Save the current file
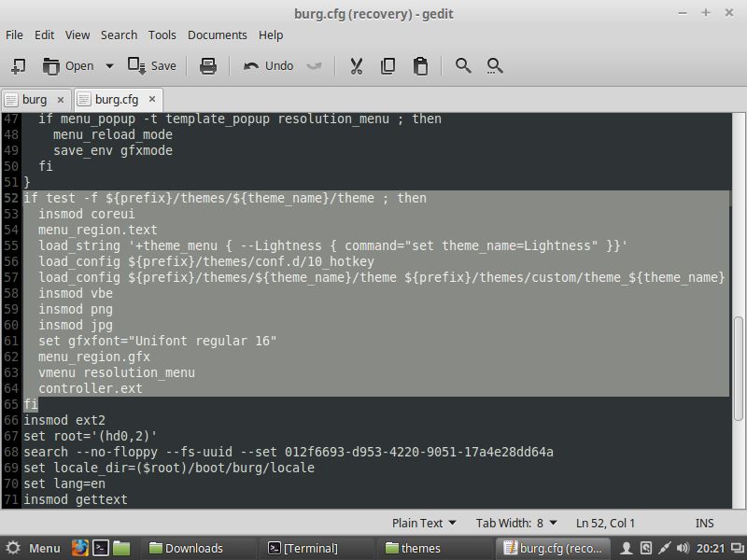747x560 pixels. click(152, 65)
